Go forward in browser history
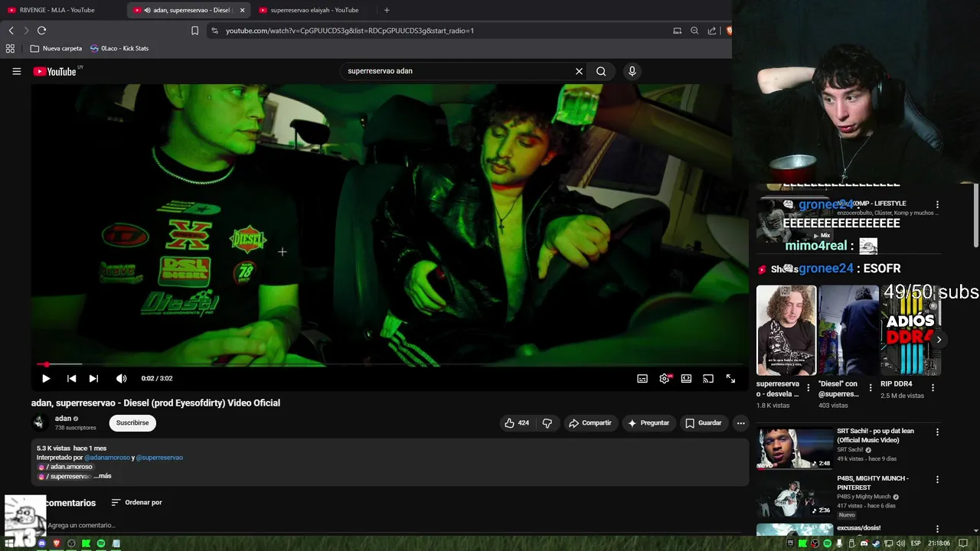The width and height of the screenshot is (980, 551). 26,31
